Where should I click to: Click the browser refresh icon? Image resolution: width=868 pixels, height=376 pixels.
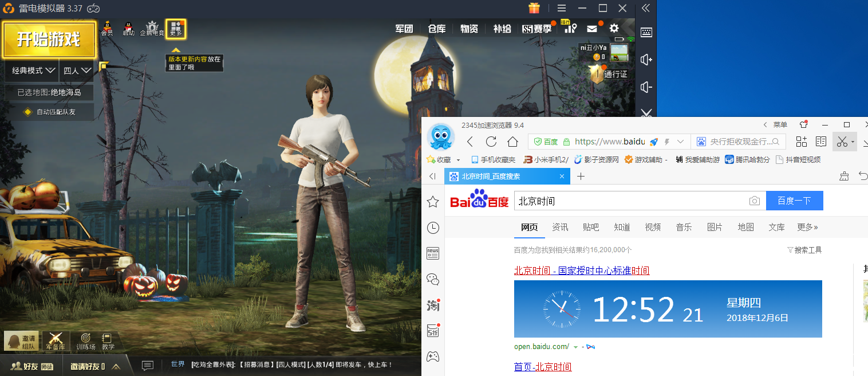491,142
